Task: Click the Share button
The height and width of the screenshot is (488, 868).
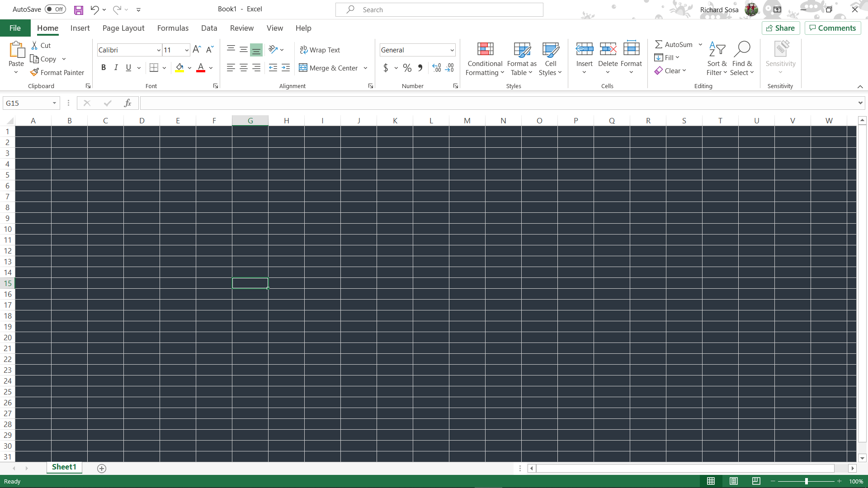Action: (781, 28)
